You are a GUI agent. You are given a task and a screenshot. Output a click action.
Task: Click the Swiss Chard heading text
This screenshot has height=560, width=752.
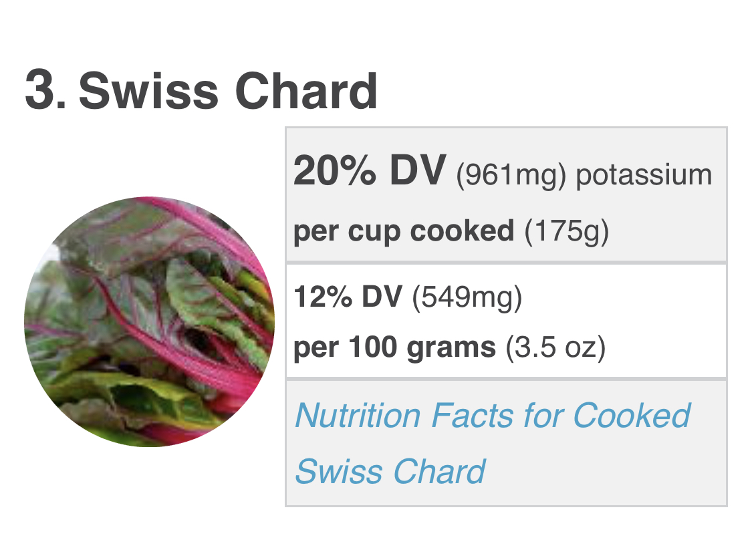tap(228, 90)
